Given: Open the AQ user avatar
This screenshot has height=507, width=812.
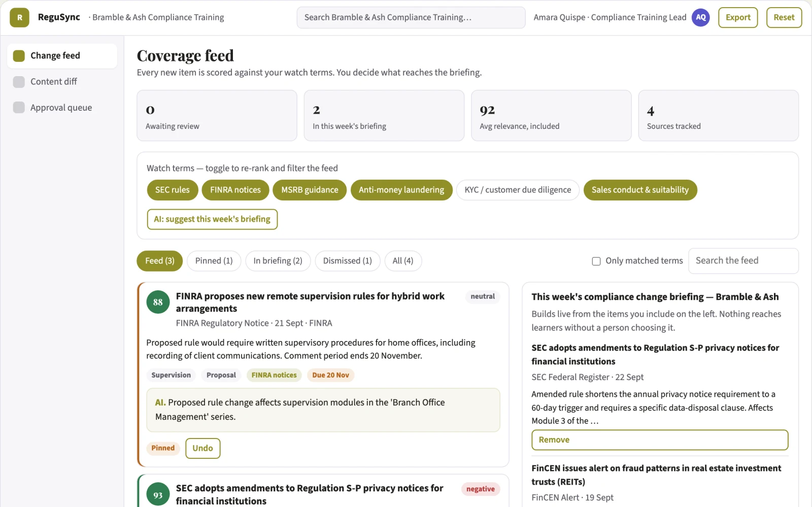Looking at the screenshot, I should pos(700,17).
